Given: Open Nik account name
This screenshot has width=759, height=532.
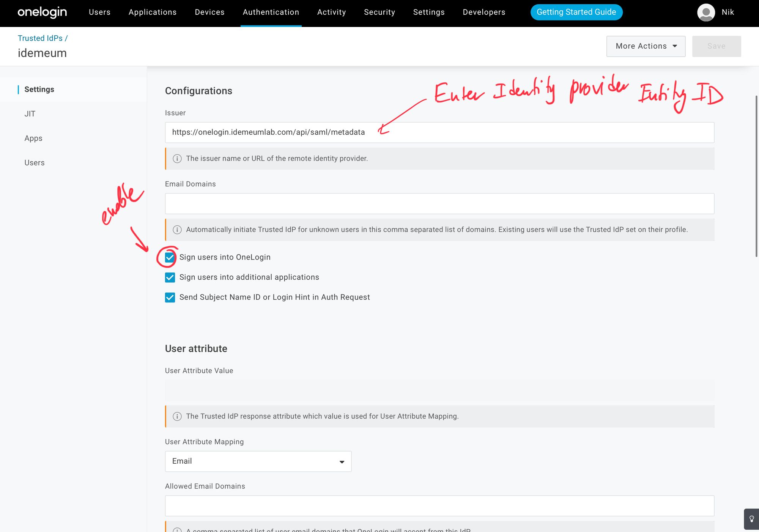Looking at the screenshot, I should (728, 12).
